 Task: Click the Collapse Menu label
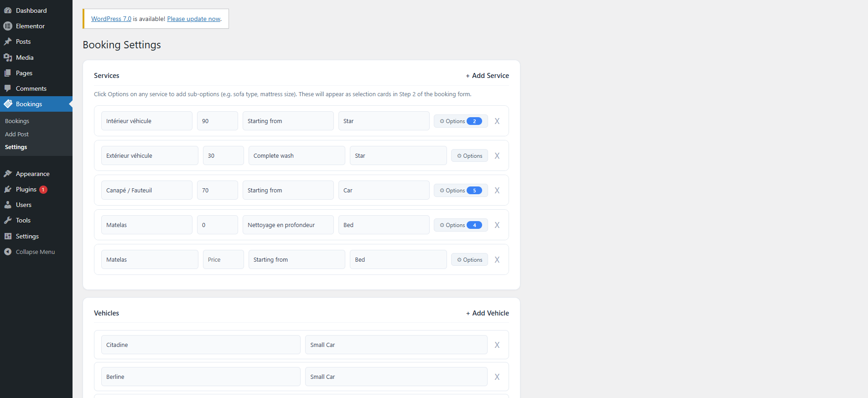point(35,252)
